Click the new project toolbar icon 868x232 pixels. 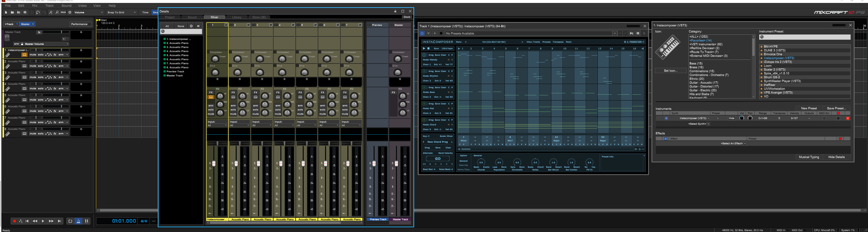click(x=6, y=12)
